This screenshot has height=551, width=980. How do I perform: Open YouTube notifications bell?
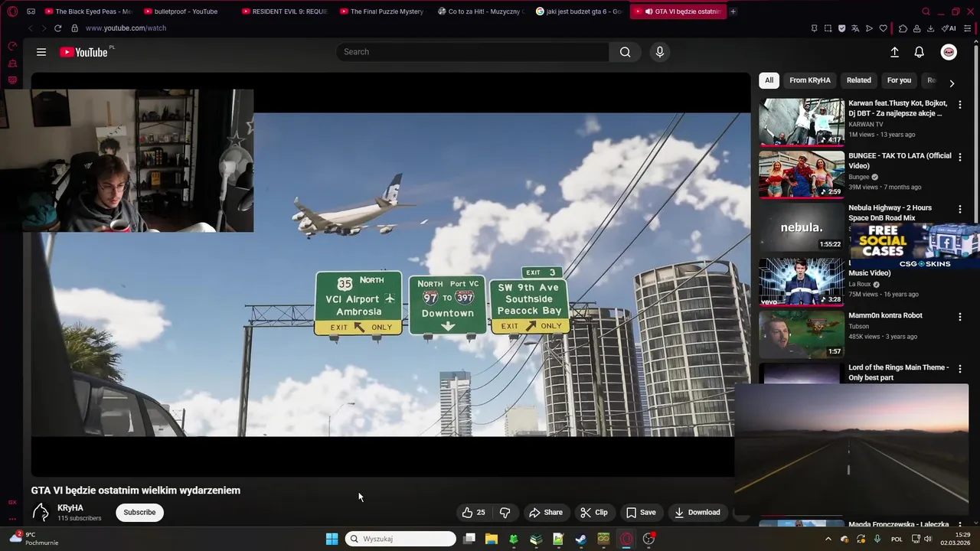[920, 52]
